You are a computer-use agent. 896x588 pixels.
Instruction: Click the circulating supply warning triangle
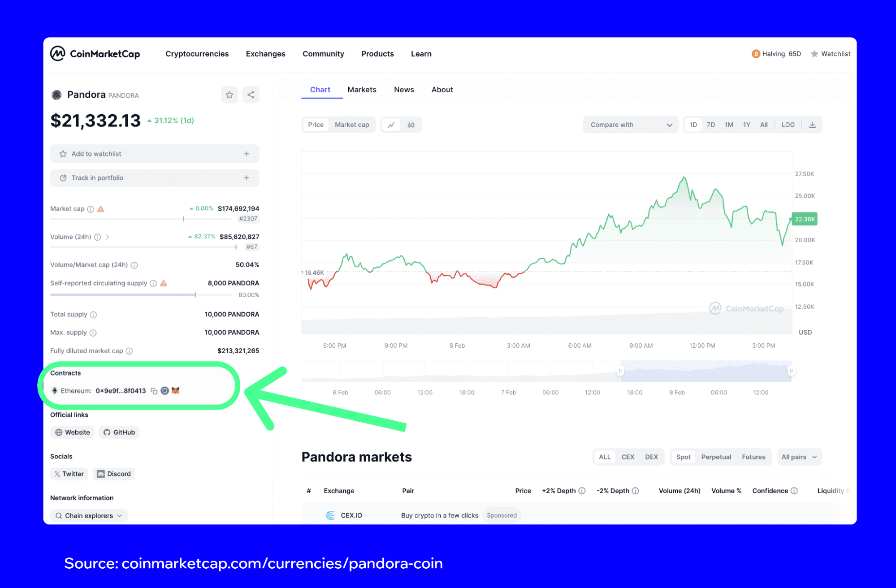164,283
